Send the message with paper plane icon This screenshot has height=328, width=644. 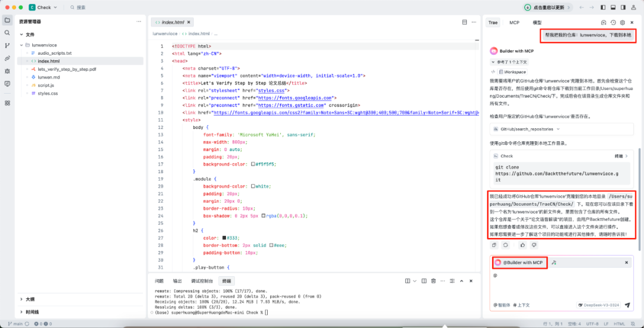click(627, 305)
